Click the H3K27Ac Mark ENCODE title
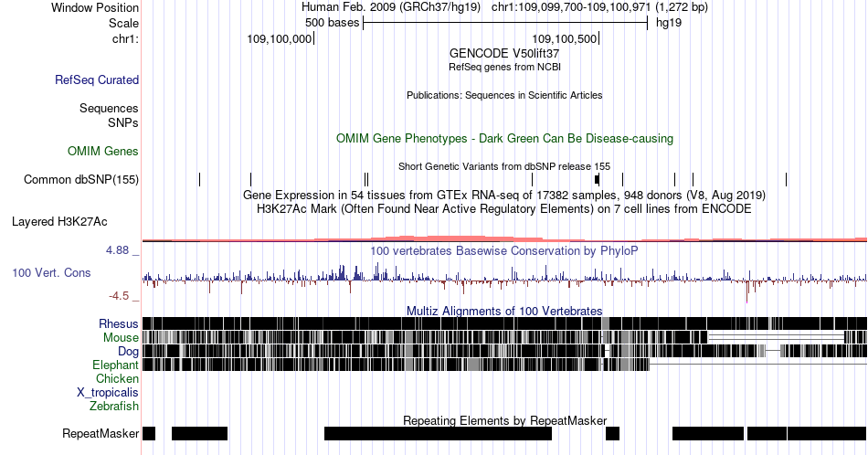 pyautogui.click(x=504, y=208)
